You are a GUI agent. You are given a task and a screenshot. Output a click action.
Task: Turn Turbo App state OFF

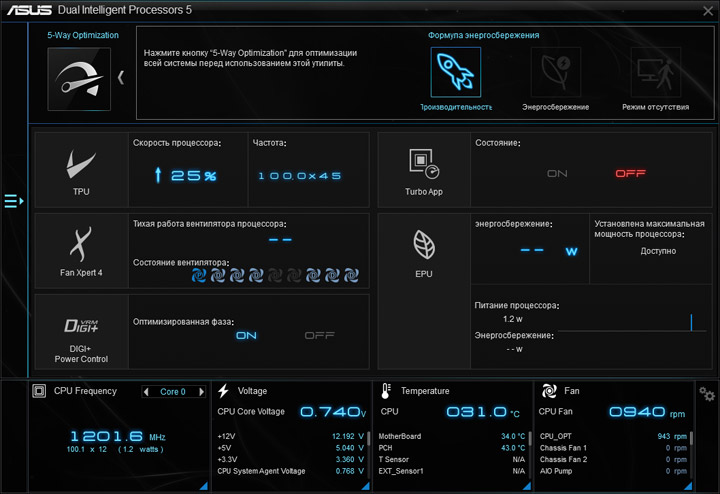click(x=630, y=173)
